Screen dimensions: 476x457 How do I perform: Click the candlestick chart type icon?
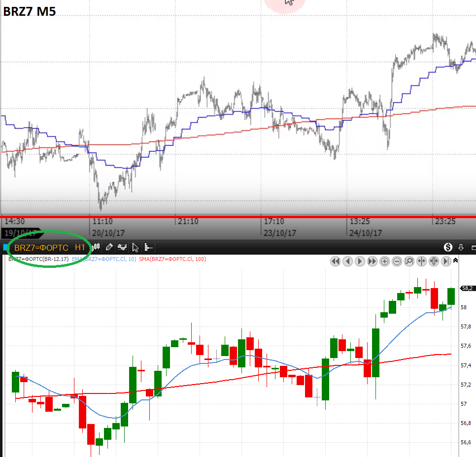pos(97,247)
